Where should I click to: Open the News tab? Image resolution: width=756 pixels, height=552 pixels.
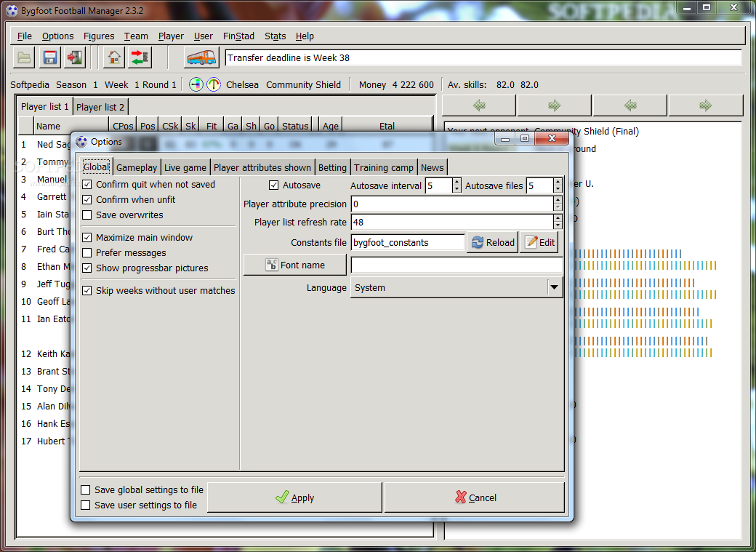[432, 167]
